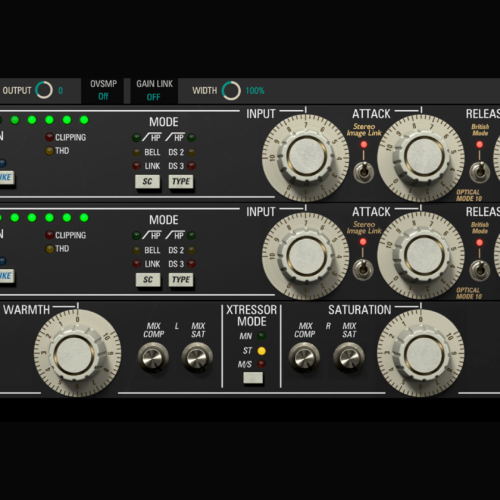Viewport: 500px width, 500px height.
Task: Click the XTRESSOR MODE title text
Action: [x=252, y=316]
